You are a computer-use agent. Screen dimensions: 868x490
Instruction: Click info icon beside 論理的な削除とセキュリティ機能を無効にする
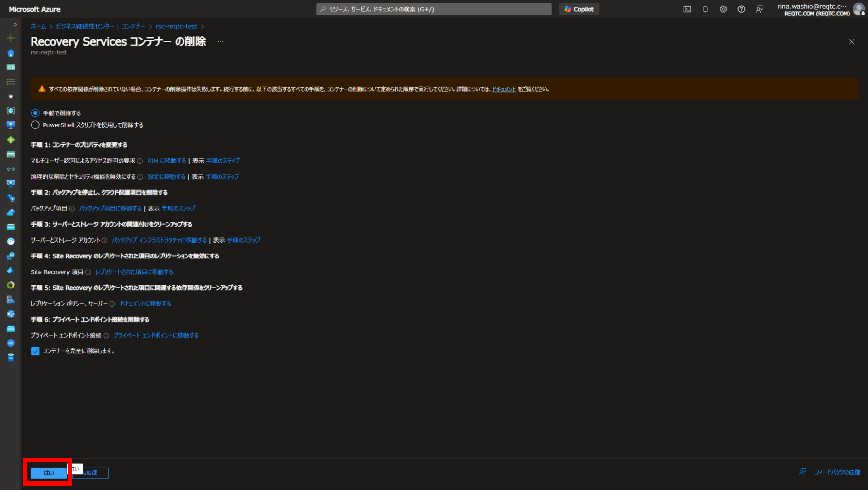140,177
